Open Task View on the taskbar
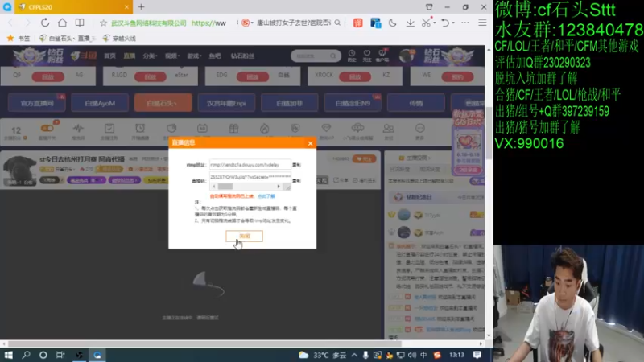 [x=60, y=355]
